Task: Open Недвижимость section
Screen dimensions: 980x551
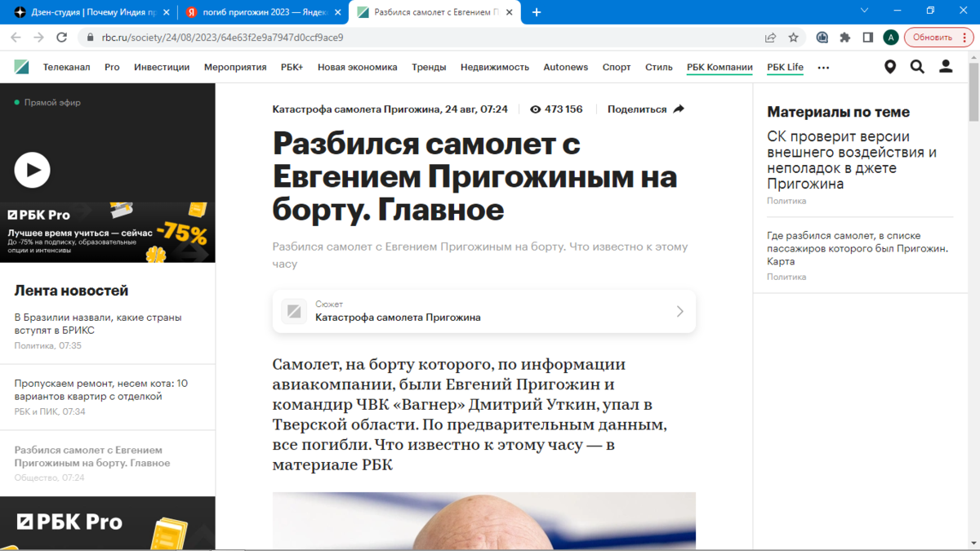Action: (495, 67)
